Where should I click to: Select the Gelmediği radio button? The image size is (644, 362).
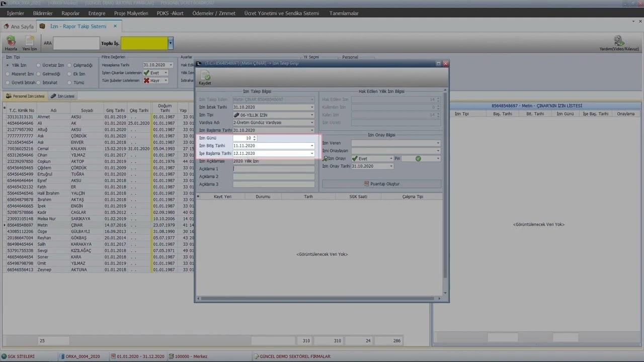click(x=38, y=74)
